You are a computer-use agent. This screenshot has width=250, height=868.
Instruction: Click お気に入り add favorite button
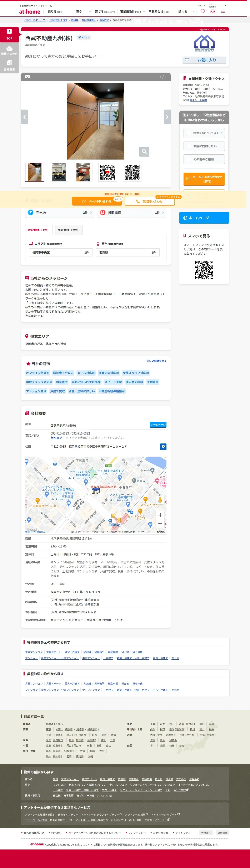point(204,60)
